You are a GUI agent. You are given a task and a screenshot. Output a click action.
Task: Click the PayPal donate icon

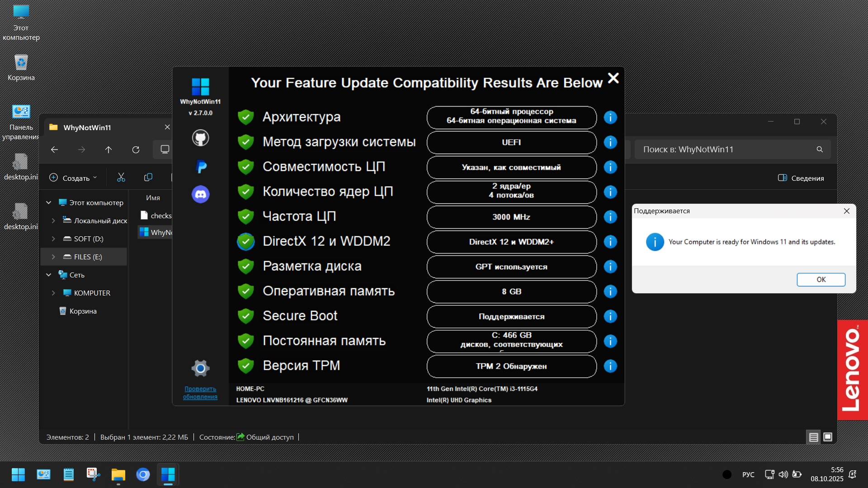click(x=201, y=167)
